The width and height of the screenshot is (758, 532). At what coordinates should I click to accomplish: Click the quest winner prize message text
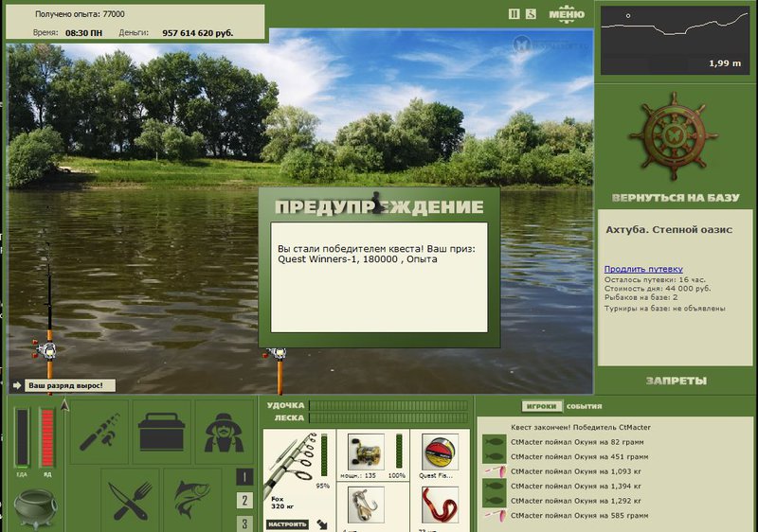click(x=376, y=254)
